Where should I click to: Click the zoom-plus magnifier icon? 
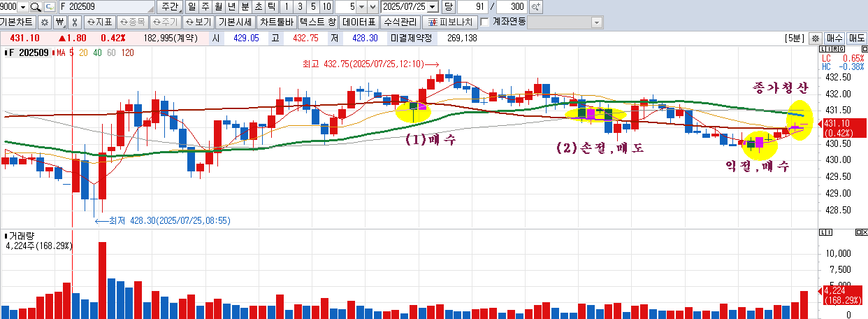[x=536, y=7]
